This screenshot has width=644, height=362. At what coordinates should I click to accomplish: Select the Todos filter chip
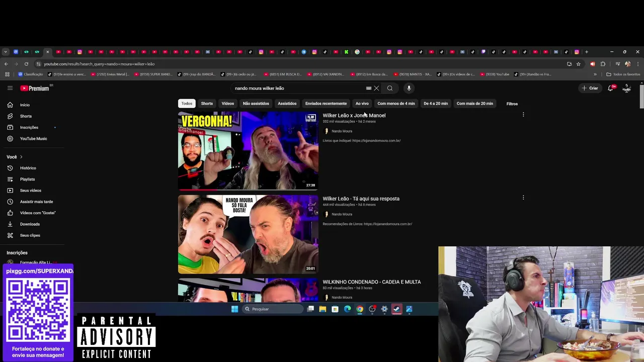[187, 104]
